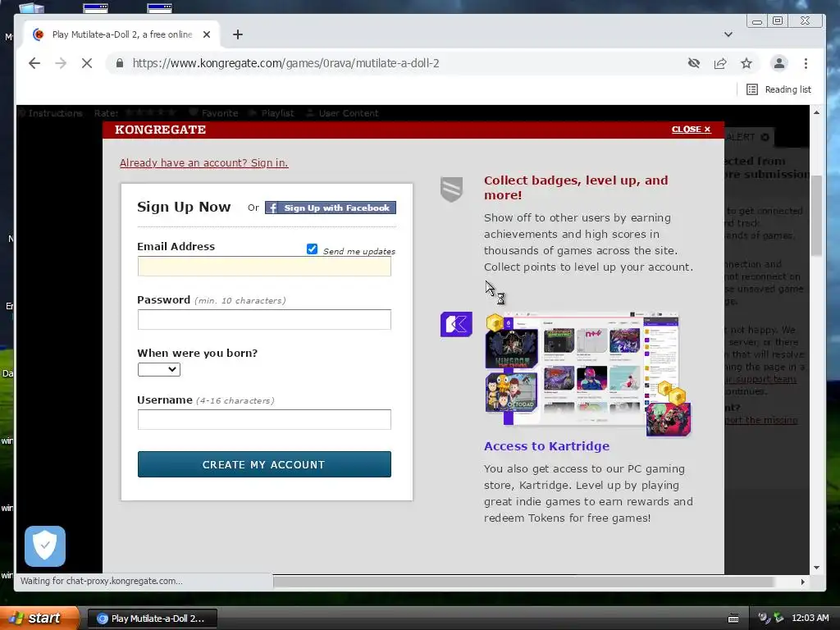Select the Play Mutilate-a-Doll taskbar button

click(x=153, y=619)
